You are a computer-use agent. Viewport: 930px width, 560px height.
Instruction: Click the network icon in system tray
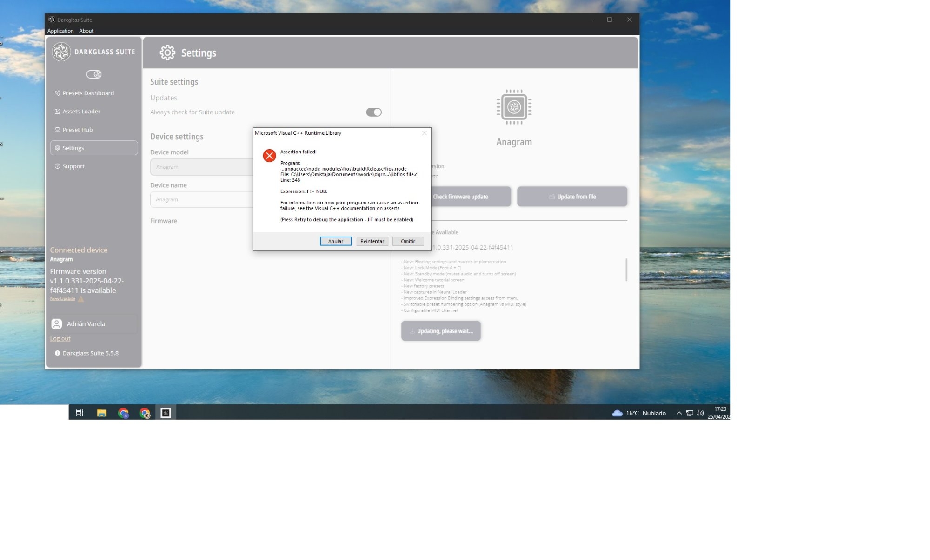[x=690, y=413]
